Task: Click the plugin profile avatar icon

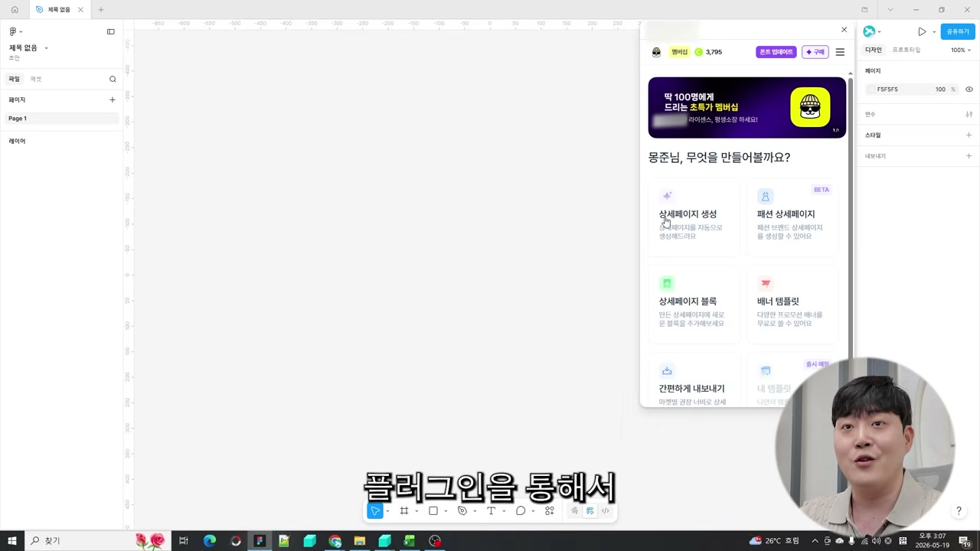Action: point(656,52)
